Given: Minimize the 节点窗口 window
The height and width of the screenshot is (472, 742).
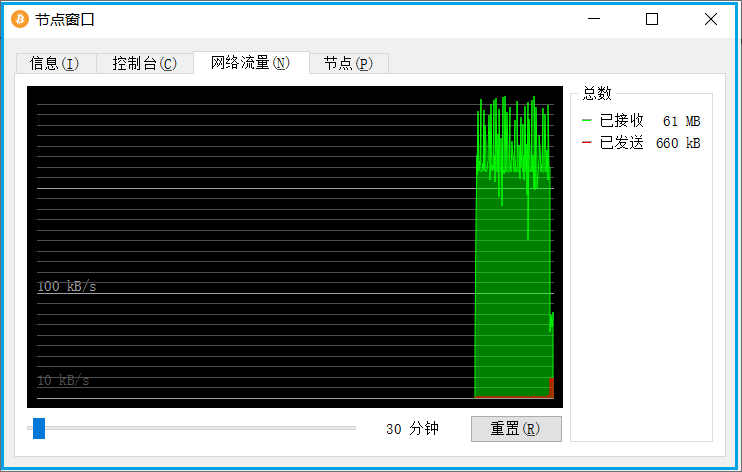Looking at the screenshot, I should point(594,19).
